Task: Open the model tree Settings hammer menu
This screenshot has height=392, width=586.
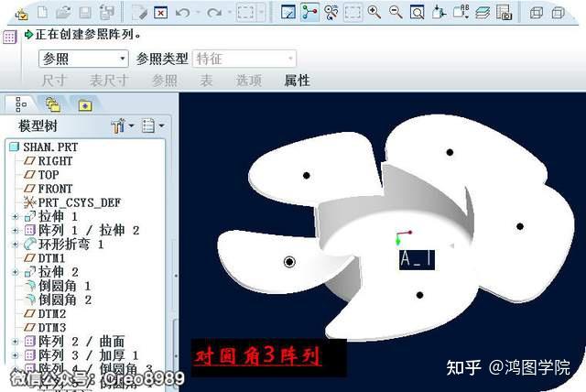Action: (123, 125)
